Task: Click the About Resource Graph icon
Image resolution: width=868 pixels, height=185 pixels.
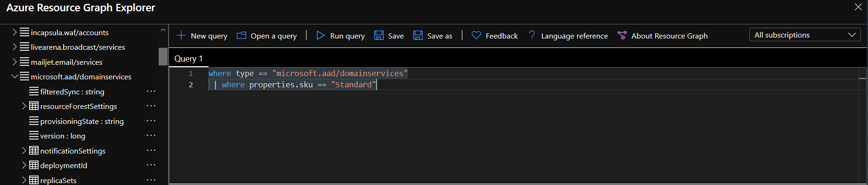Action: [622, 35]
